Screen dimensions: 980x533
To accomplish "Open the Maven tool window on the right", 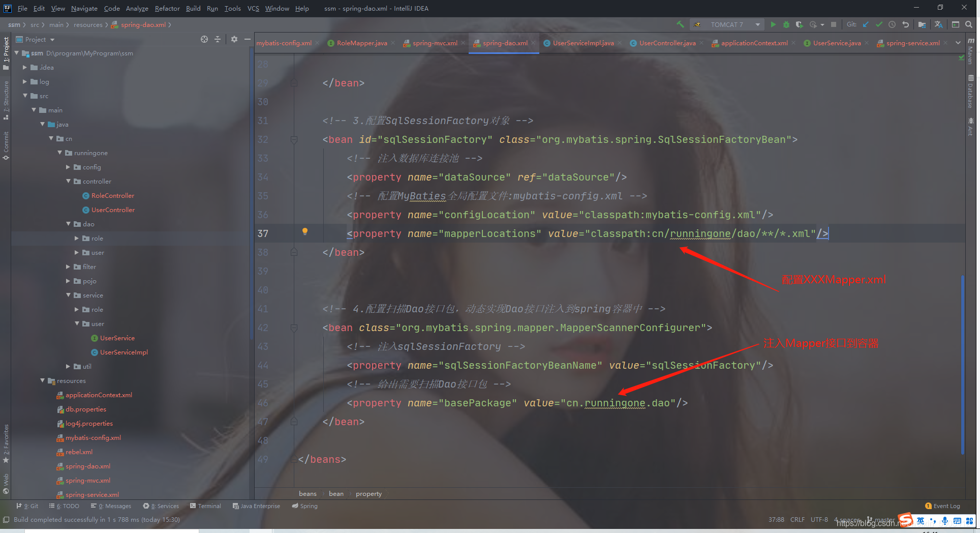I will tap(971, 50).
